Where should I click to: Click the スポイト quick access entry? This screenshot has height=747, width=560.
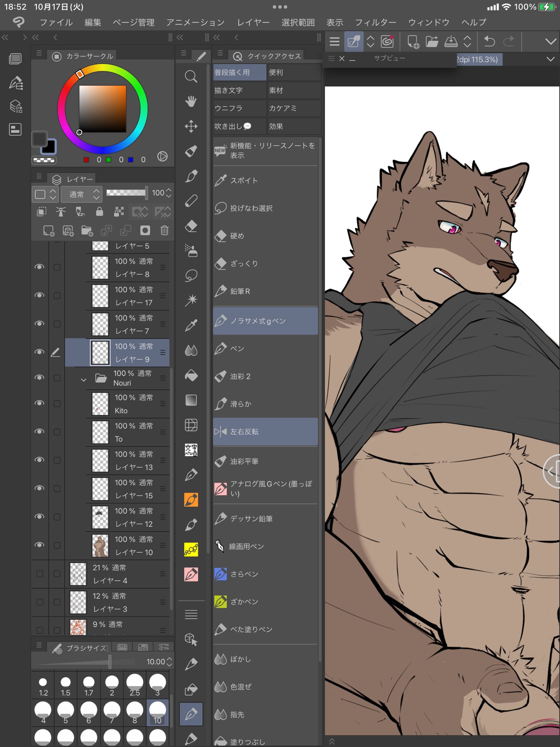tap(265, 180)
